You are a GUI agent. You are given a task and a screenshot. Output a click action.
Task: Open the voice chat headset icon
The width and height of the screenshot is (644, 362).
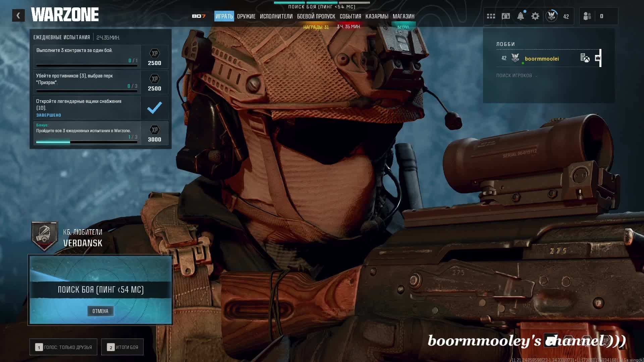[x=506, y=16]
